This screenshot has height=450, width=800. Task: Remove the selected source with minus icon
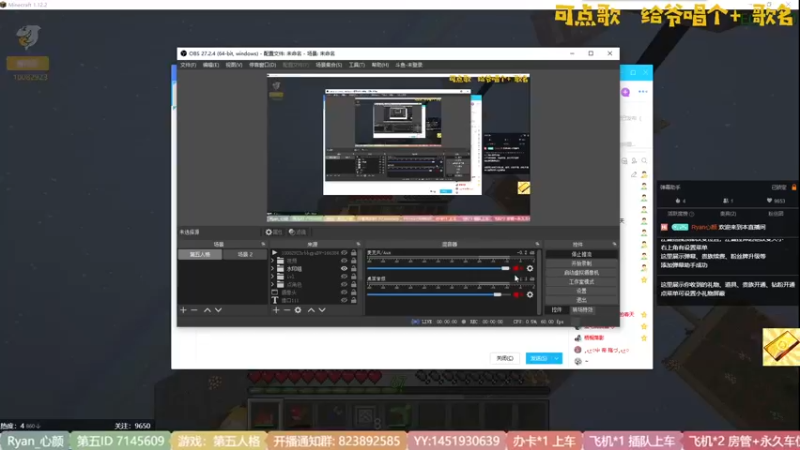pyautogui.click(x=287, y=310)
